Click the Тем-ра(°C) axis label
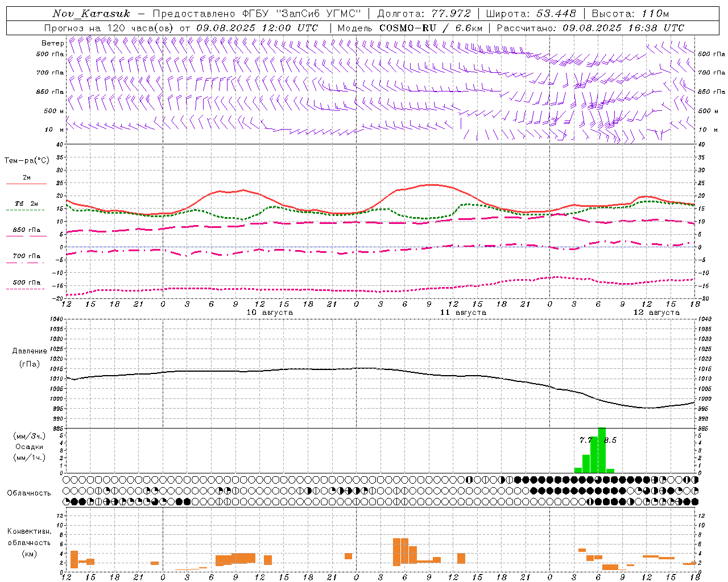 (x=27, y=161)
